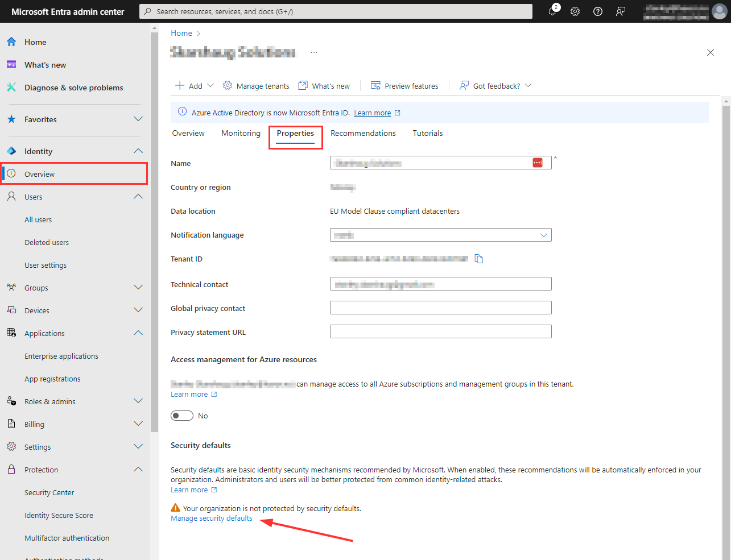Click the Diagnose & solve problems icon
The height and width of the screenshot is (560, 731).
pyautogui.click(x=11, y=88)
